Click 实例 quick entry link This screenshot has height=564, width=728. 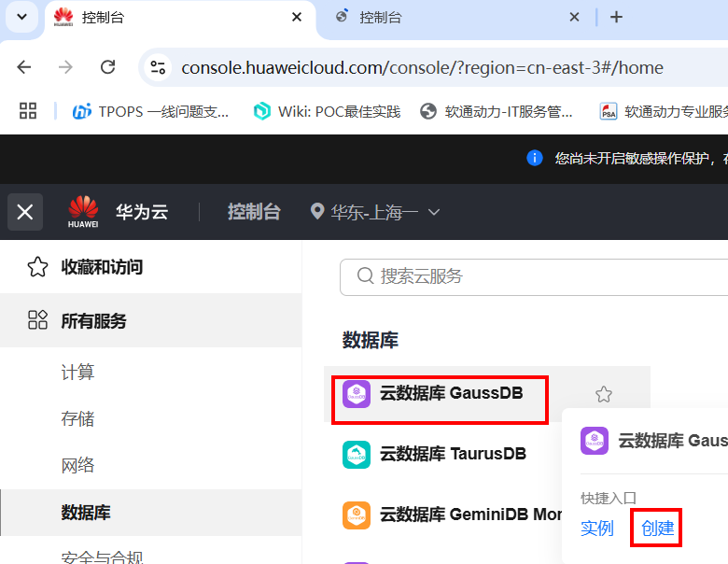coord(597,529)
